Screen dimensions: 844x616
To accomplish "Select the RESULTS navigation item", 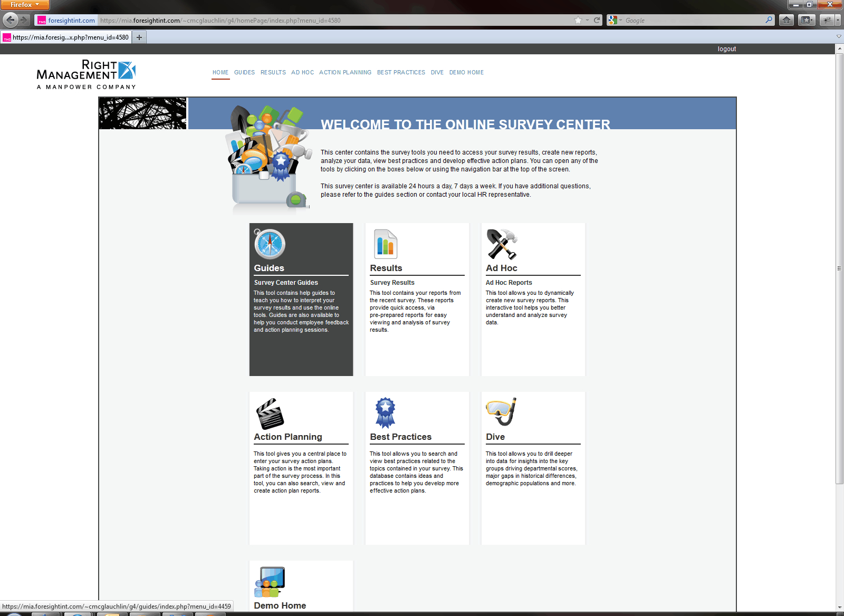I will pos(273,72).
